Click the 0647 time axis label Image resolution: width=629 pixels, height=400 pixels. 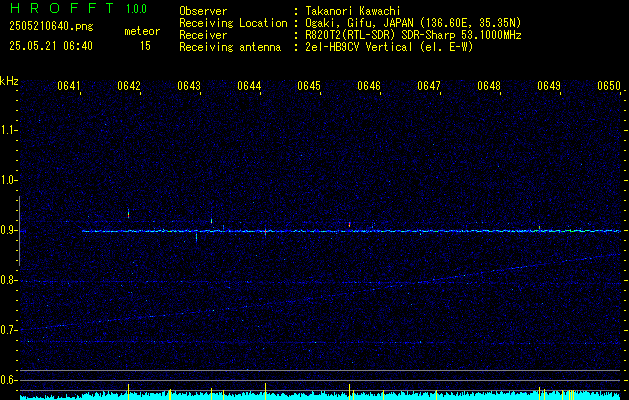429,86
